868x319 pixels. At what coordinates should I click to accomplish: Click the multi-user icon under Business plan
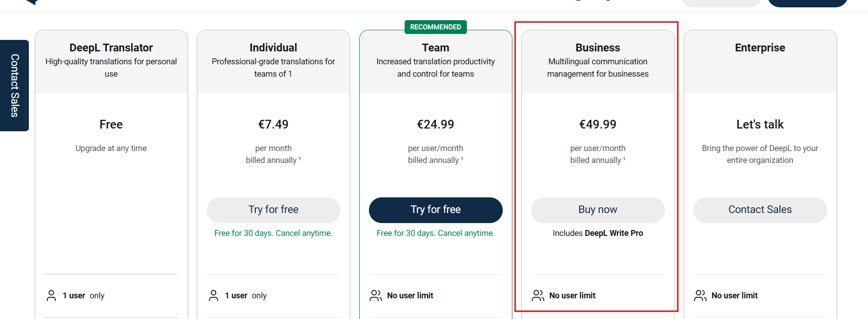point(538,296)
